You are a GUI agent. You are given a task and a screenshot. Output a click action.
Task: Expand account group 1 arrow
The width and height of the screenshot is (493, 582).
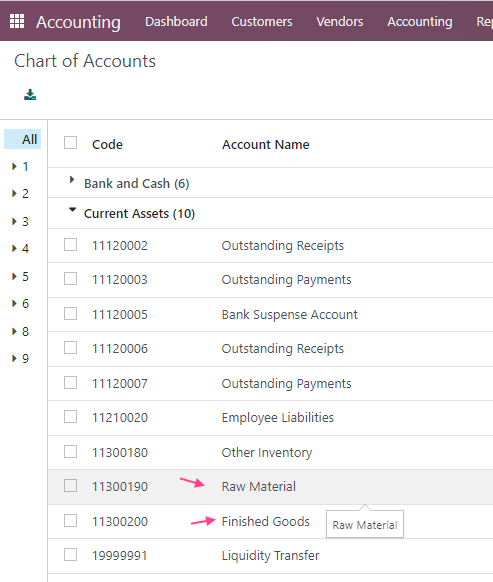pos(14,166)
